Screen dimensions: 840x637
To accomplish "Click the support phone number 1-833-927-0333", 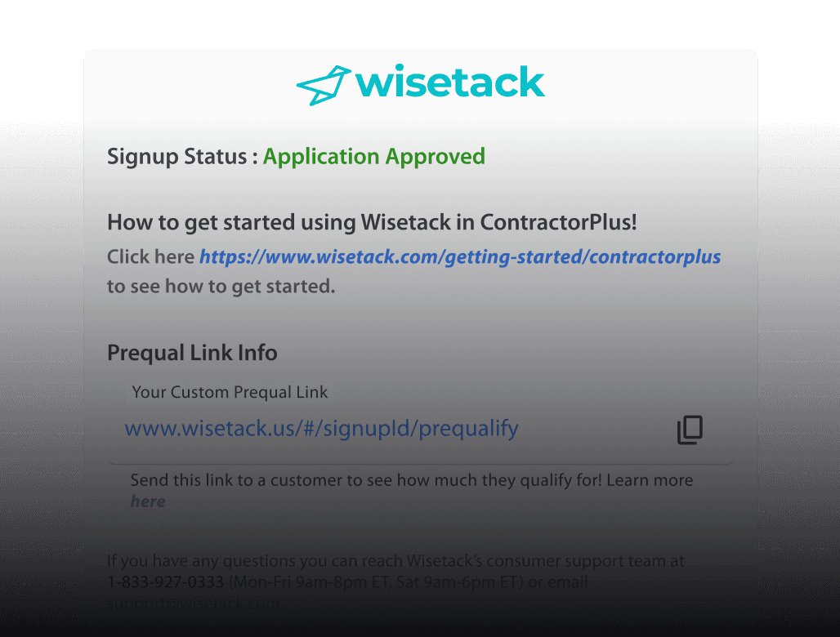I will coord(166,582).
